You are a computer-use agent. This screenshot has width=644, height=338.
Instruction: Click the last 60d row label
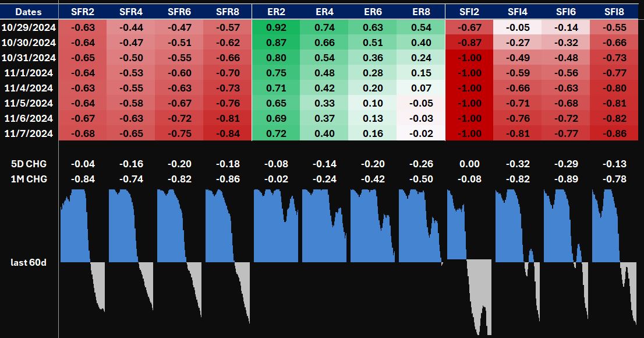pyautogui.click(x=29, y=262)
